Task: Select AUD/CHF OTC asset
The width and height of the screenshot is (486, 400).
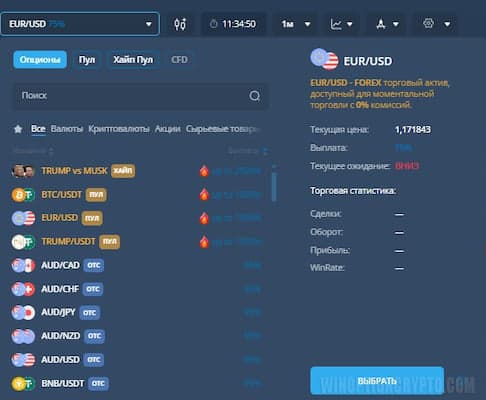Action: click(140, 289)
